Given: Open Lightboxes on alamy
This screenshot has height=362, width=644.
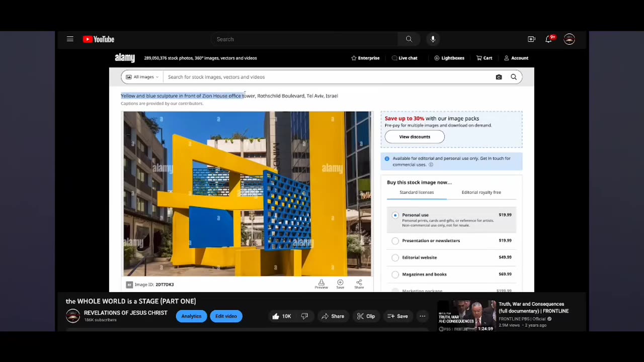Looking at the screenshot, I should point(449,58).
